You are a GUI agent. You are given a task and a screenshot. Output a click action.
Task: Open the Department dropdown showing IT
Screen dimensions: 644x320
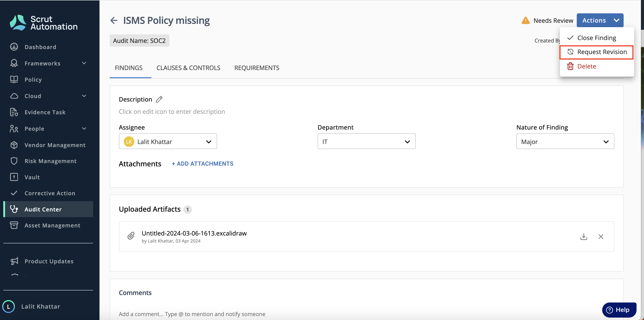(366, 141)
